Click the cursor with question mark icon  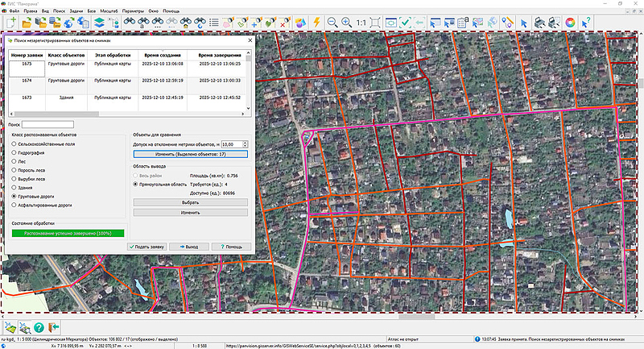point(587,23)
